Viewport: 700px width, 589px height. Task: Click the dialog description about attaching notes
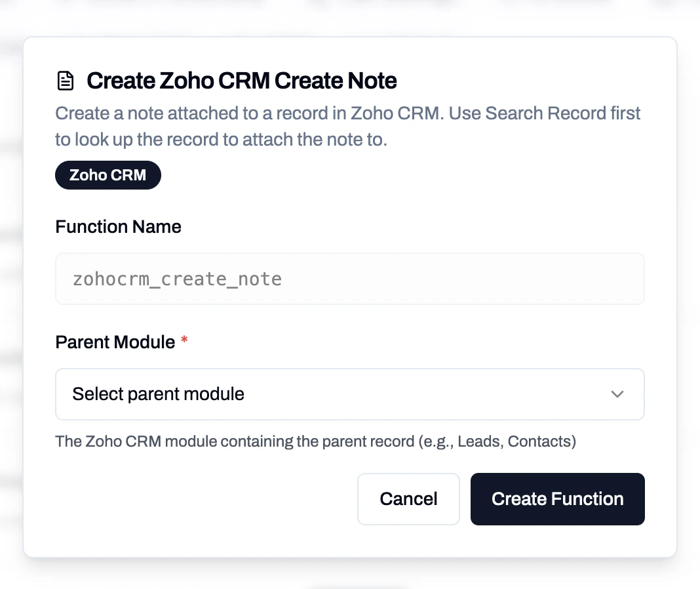coord(347,126)
